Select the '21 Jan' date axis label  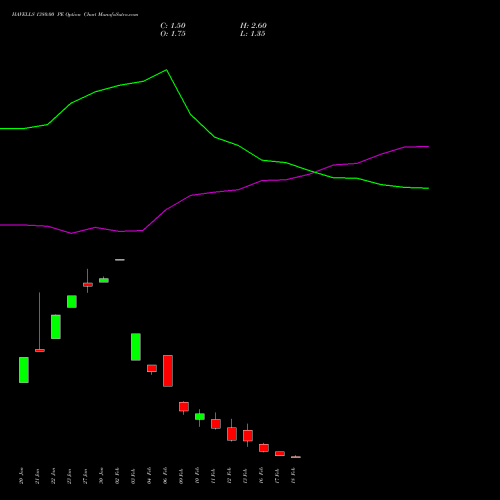coord(38,476)
